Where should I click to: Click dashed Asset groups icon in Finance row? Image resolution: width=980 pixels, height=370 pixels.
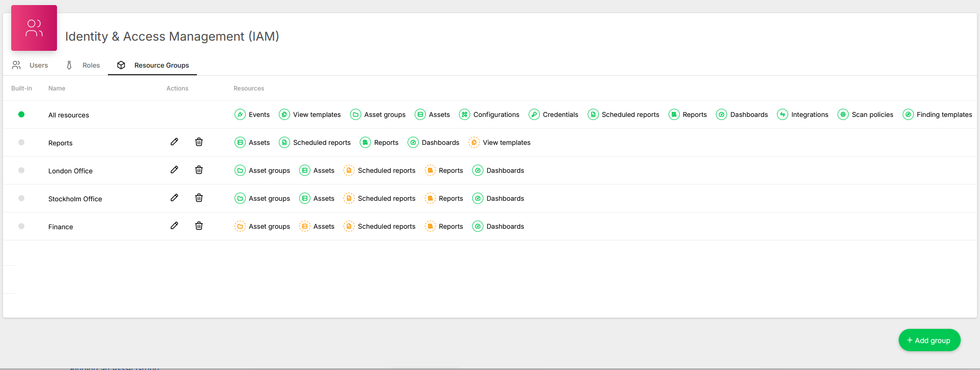point(240,226)
